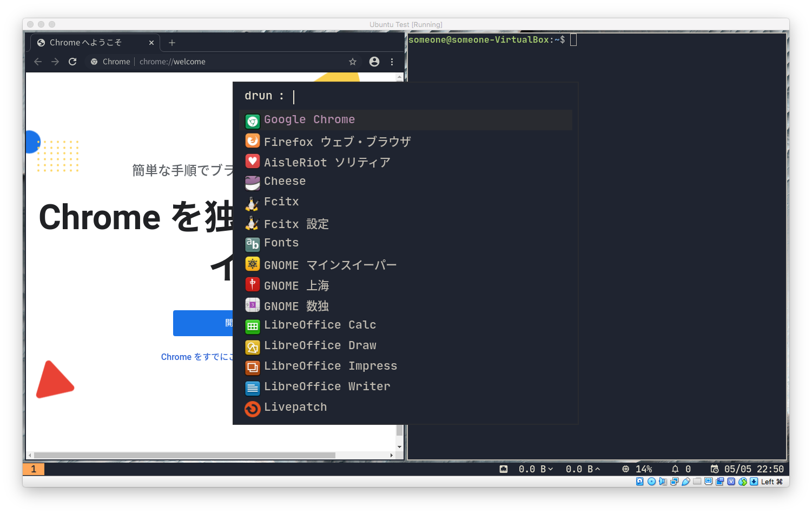Click the Chrome vertical scrollbar down arrow
This screenshot has height=514, width=812.
coord(400,447)
